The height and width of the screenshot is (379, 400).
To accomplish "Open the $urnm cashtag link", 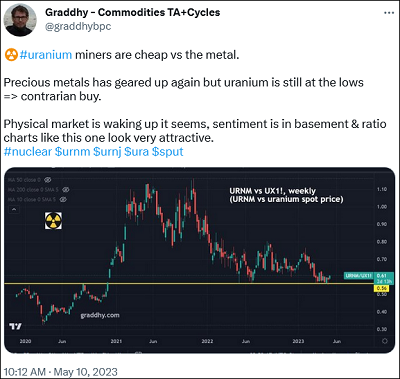I will (x=72, y=151).
